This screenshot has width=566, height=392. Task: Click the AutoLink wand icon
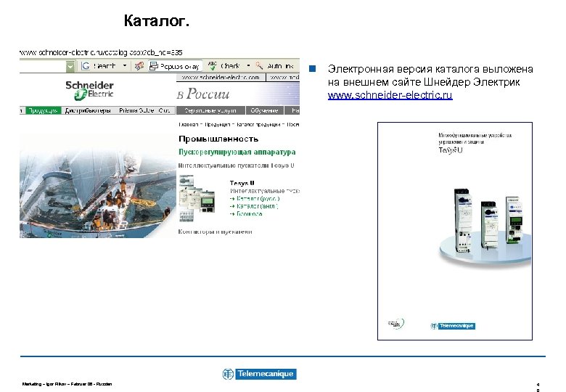coord(259,65)
